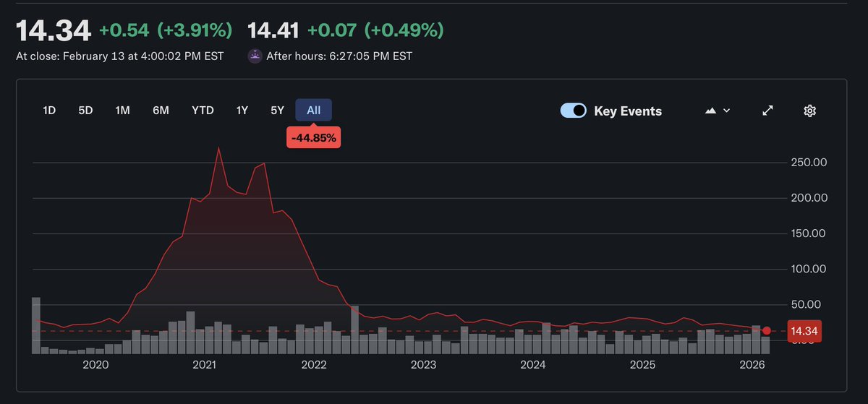Click the 2025 x-axis label
This screenshot has width=868, height=404.
643,365
